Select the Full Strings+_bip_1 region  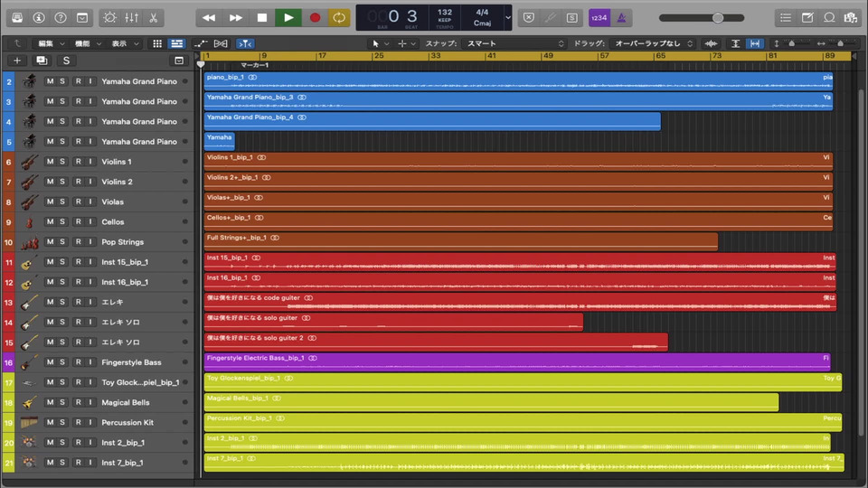pos(460,241)
